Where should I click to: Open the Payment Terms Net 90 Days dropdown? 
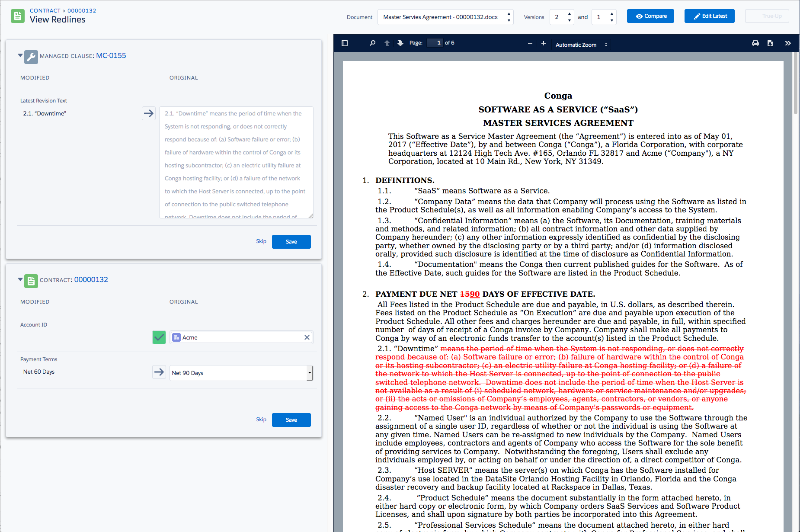pyautogui.click(x=241, y=373)
